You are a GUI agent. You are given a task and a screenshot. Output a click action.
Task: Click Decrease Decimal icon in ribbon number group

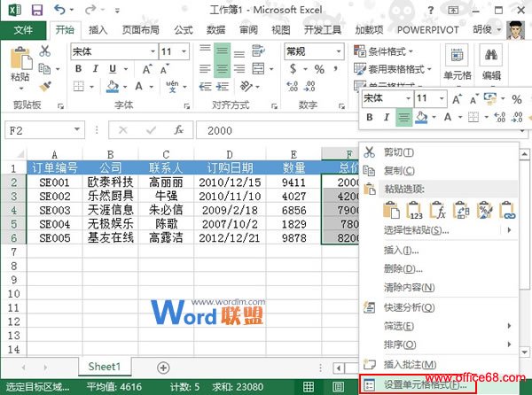point(309,87)
